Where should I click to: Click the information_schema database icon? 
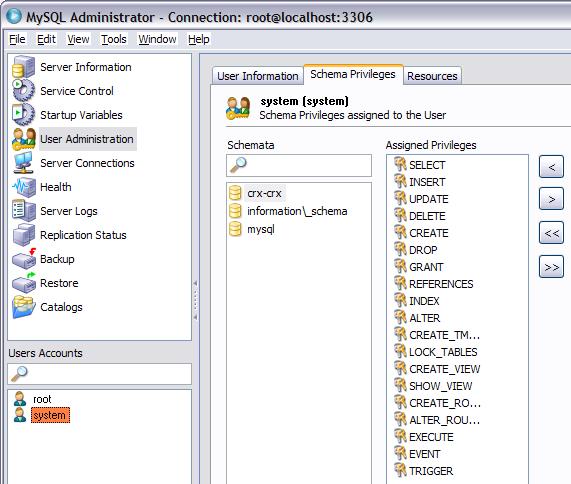(x=235, y=211)
